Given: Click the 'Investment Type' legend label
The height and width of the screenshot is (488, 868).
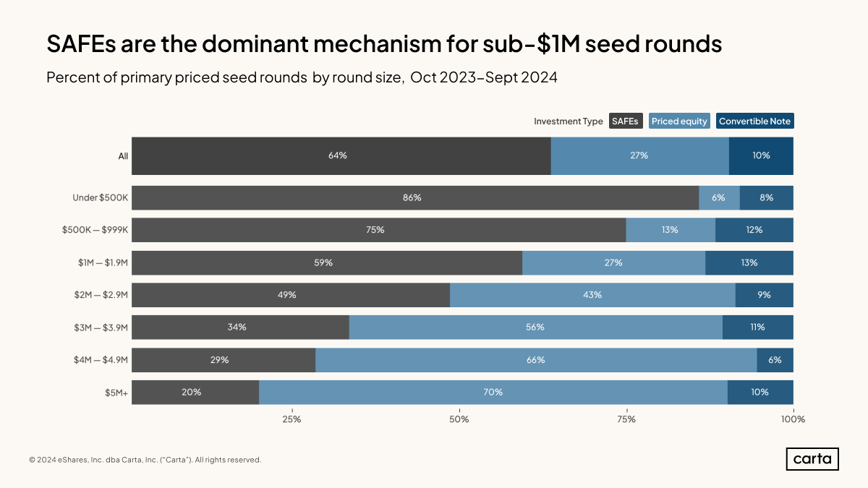Looking at the screenshot, I should tap(568, 121).
